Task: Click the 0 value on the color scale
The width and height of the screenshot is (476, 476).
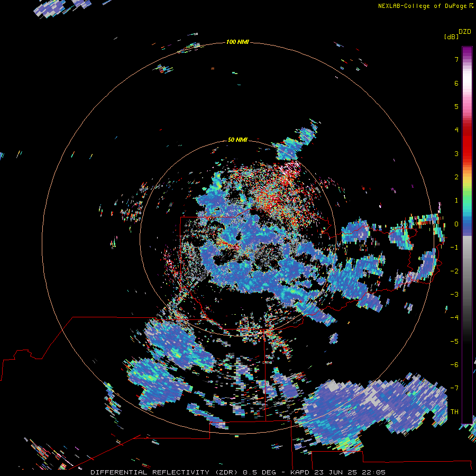Action: click(456, 224)
